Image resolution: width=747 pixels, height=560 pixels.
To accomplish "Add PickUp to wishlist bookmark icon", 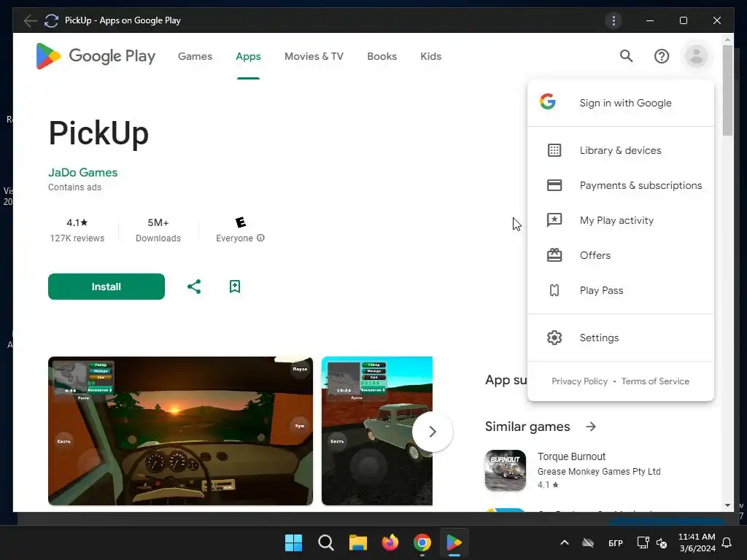I will click(234, 286).
